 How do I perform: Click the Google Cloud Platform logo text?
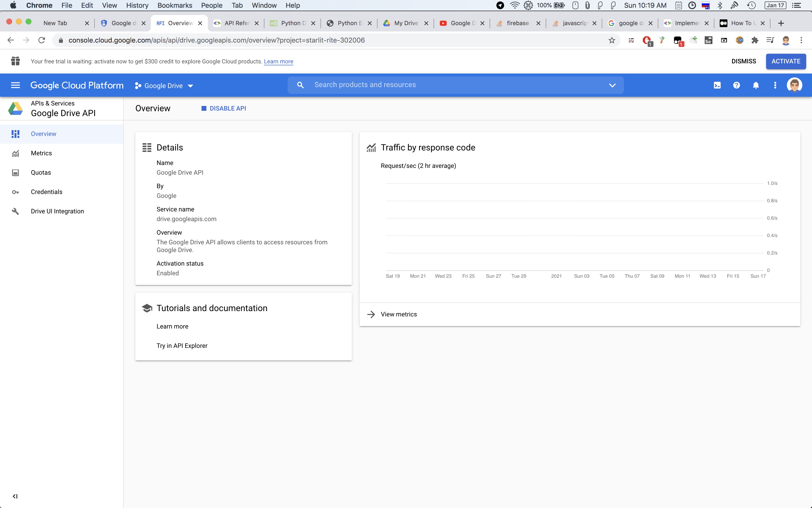pos(77,85)
